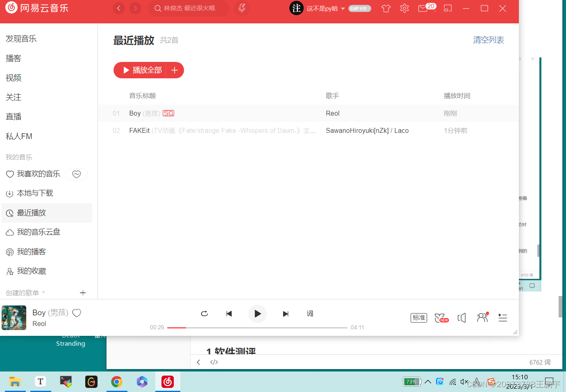566x392 pixels.
Task: Open the listen-together people icon
Action: tap(482, 317)
